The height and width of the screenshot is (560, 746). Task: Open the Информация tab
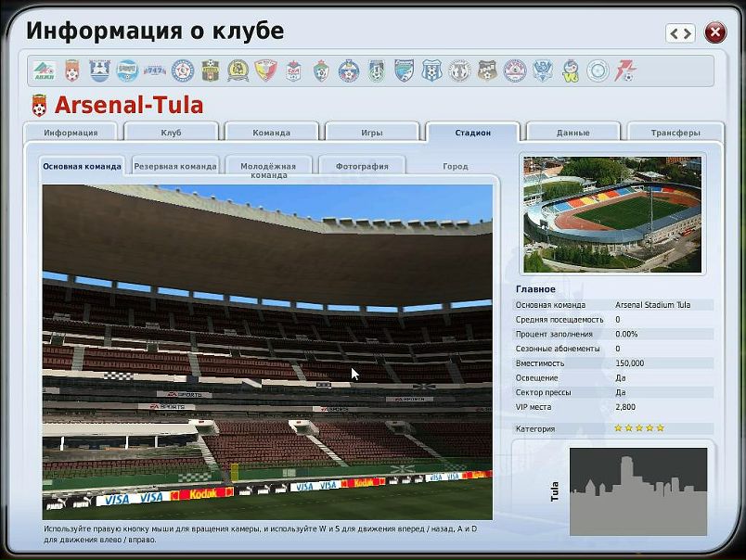point(71,133)
